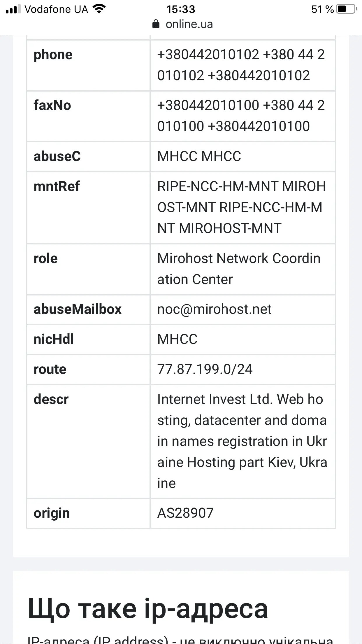This screenshot has height=644, width=362.
Task: Select the AS28907 origin value
Action: click(185, 513)
